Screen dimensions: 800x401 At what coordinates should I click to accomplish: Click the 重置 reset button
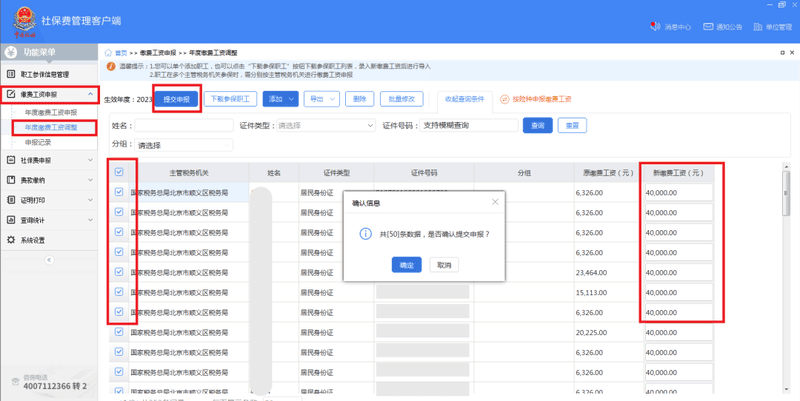[572, 126]
